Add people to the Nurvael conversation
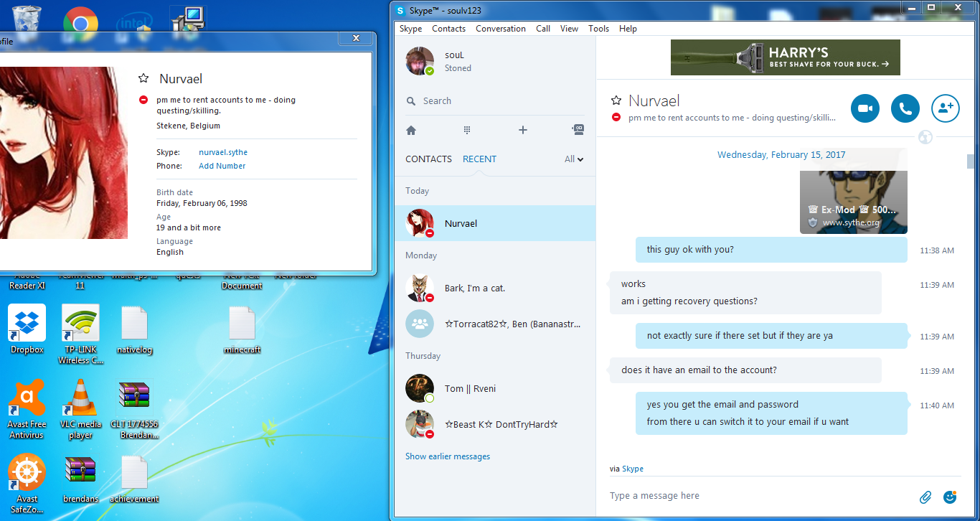This screenshot has width=980, height=521. [946, 108]
